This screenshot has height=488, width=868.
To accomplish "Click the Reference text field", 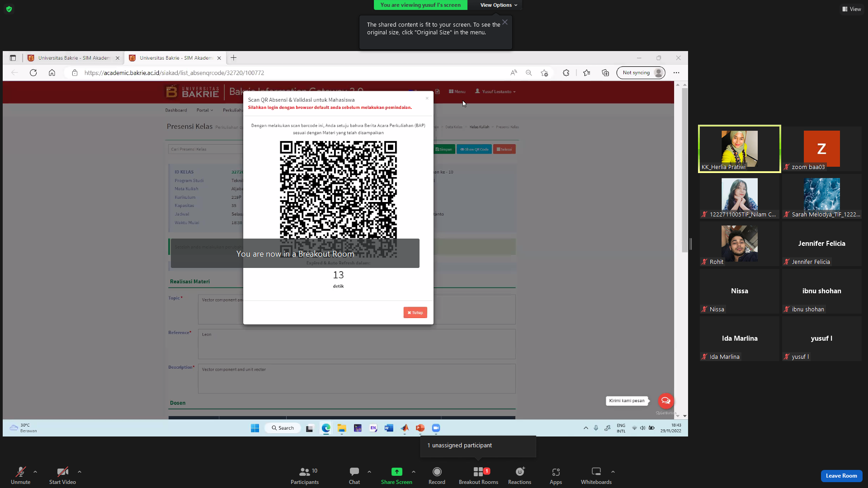I will coord(356,344).
